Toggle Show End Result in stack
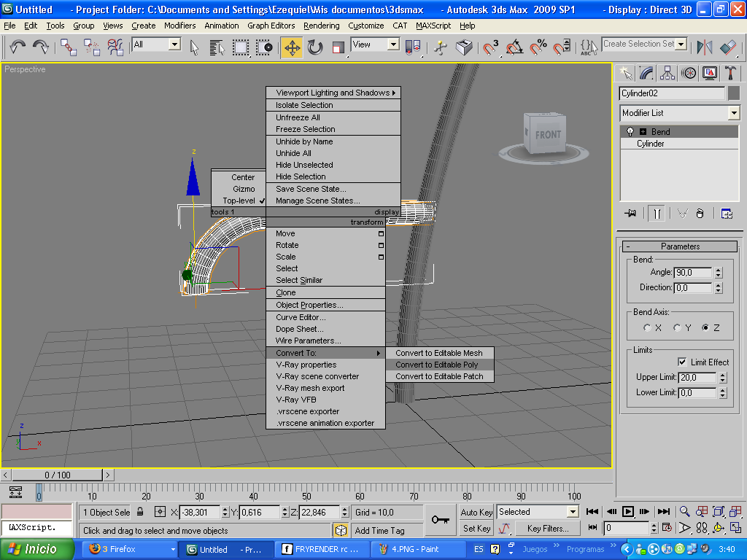Viewport: 747px width, 560px height. click(657, 214)
